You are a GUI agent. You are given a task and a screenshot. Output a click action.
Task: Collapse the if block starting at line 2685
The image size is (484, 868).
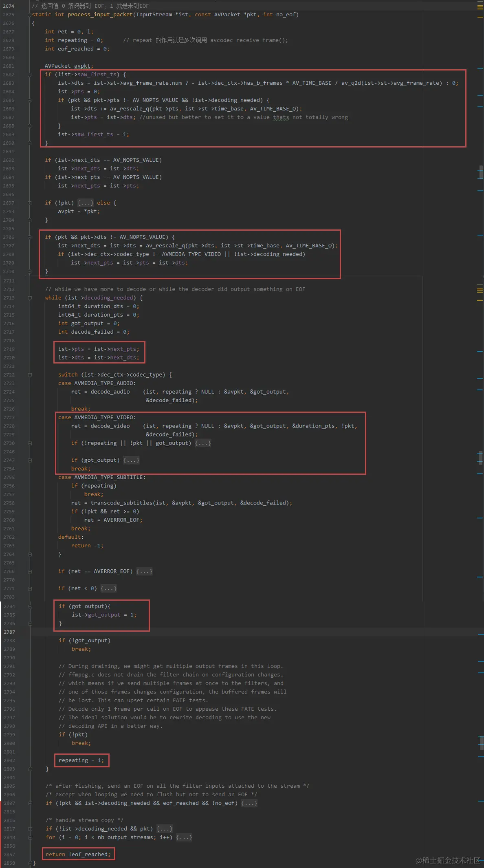(29, 100)
